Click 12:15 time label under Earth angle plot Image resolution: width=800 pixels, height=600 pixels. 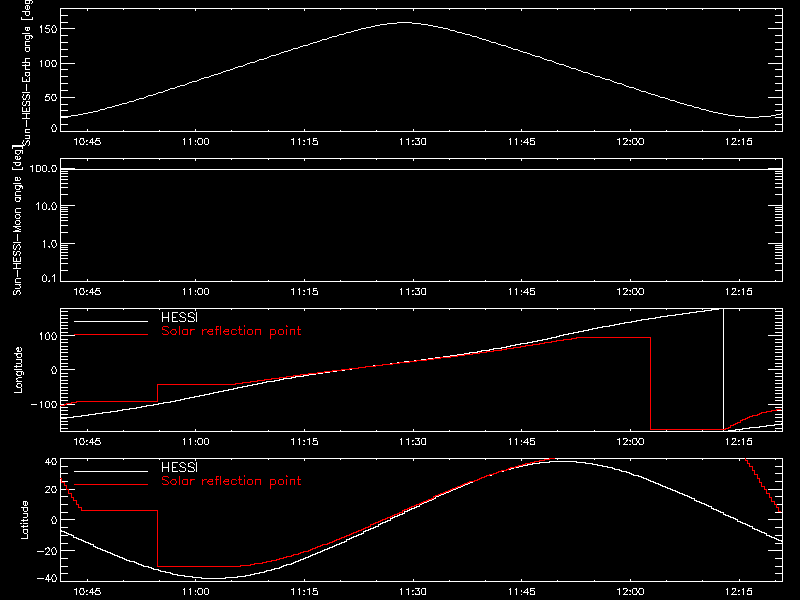[x=738, y=141]
